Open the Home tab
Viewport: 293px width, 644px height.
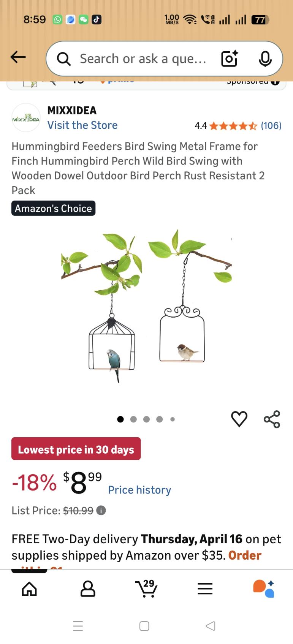(29, 589)
